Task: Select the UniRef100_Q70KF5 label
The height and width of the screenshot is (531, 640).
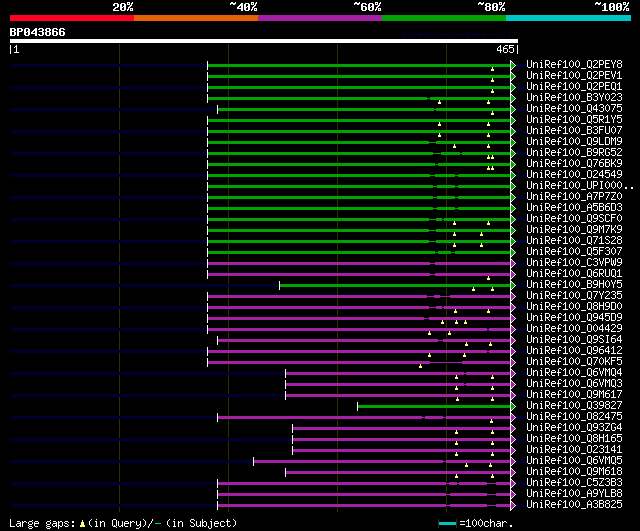Action: coord(574,362)
